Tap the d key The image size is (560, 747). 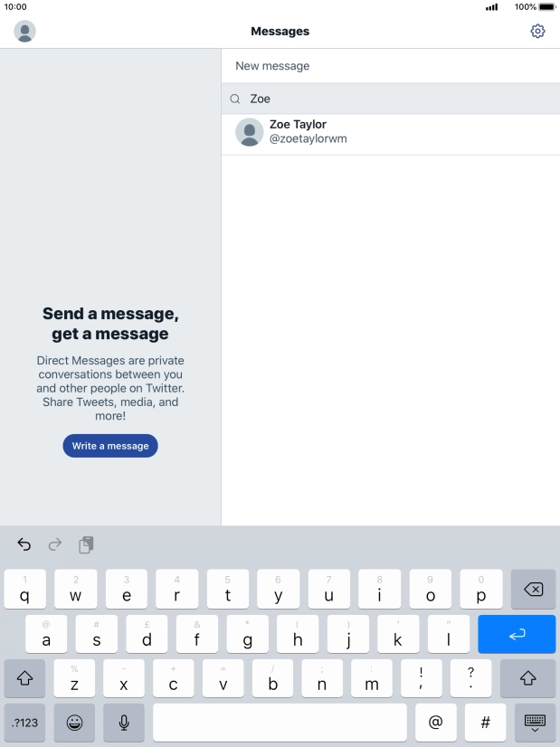point(147,634)
